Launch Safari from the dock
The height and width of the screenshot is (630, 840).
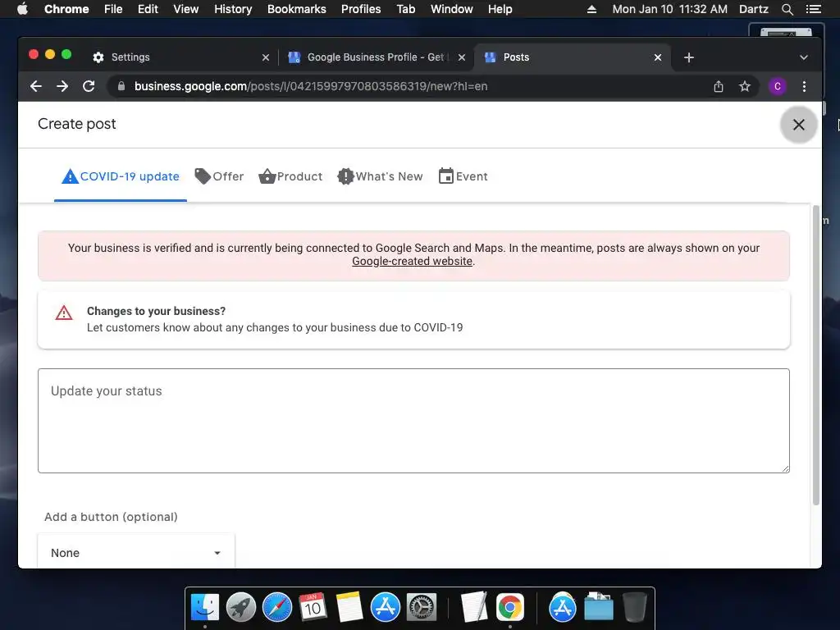click(277, 608)
